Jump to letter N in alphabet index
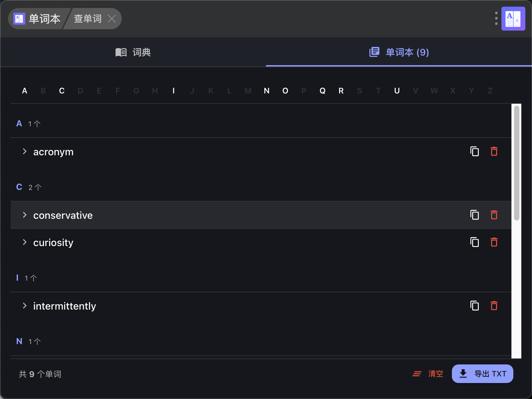This screenshot has height=399, width=532. pyautogui.click(x=267, y=91)
